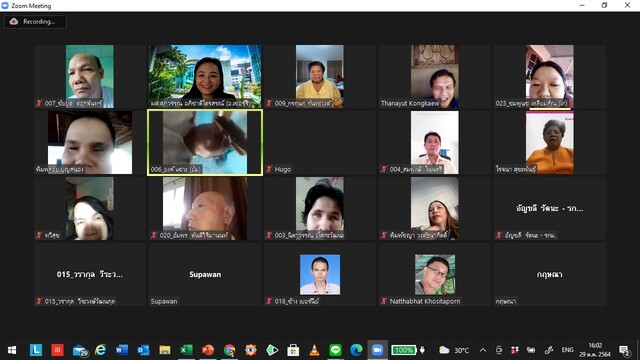
Task: Select the Hugo participant tile
Action: click(x=320, y=142)
